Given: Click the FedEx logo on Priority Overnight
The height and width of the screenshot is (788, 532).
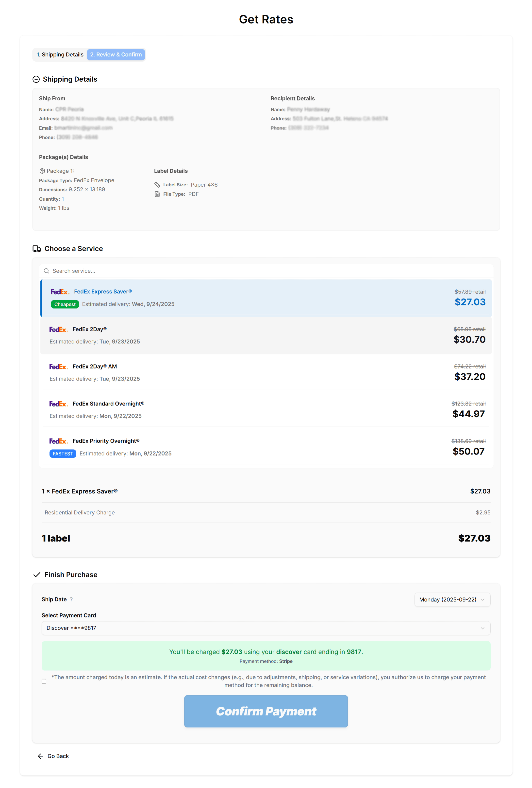Looking at the screenshot, I should pos(58,441).
